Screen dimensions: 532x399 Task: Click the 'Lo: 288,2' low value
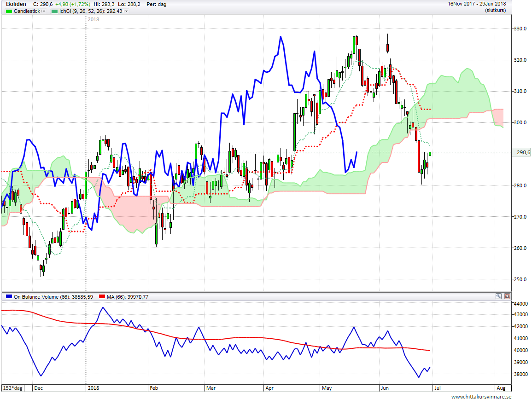click(129, 5)
